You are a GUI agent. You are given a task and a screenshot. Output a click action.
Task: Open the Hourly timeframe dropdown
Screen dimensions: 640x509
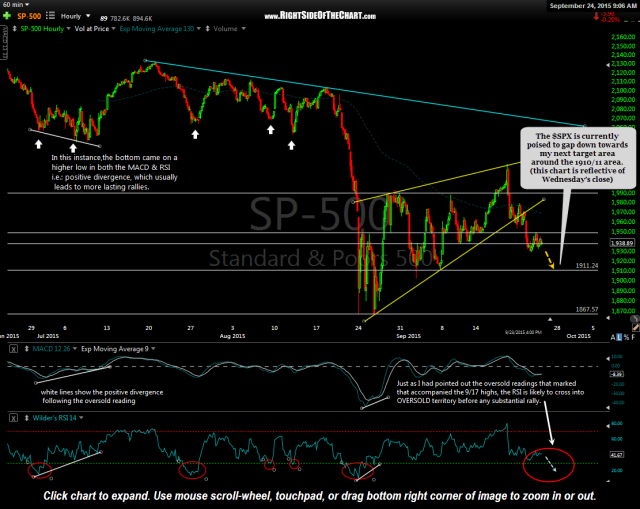[88, 16]
